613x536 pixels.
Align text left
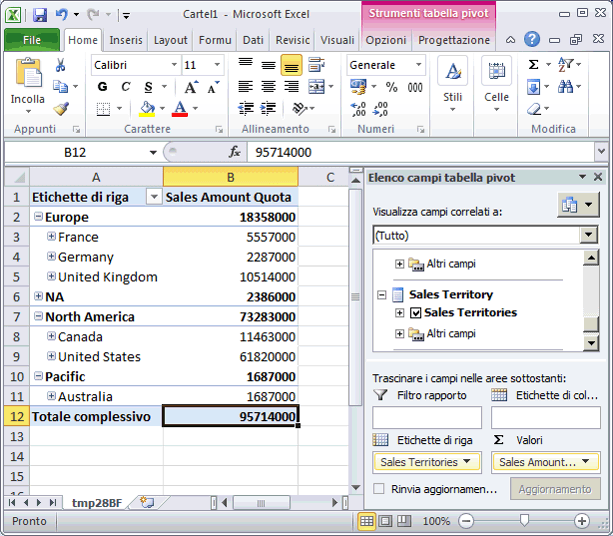[246, 86]
